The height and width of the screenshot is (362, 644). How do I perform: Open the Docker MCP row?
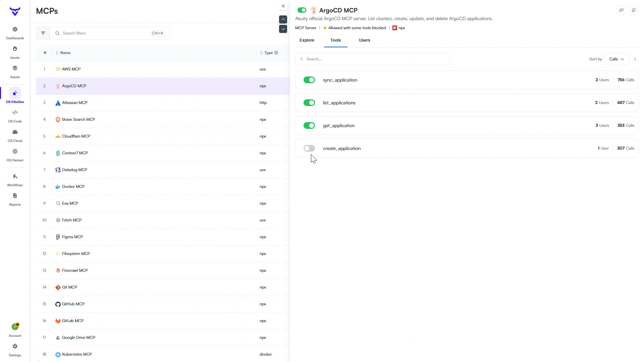point(163,187)
